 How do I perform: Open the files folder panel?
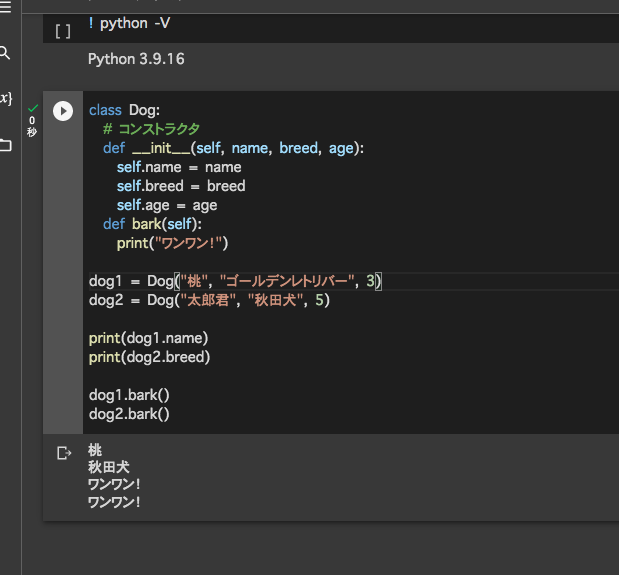(x=6, y=145)
